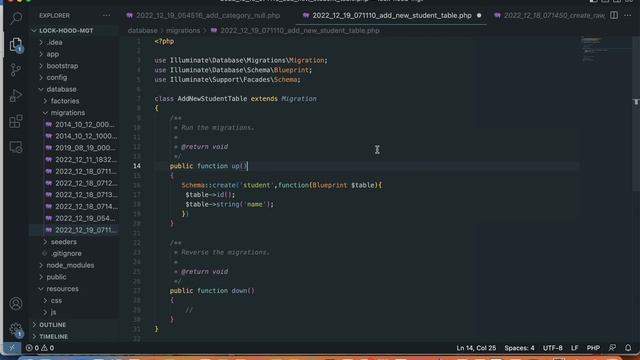The image size is (640, 360).
Task: Click the migrations breadcrumb
Action: coord(183,31)
